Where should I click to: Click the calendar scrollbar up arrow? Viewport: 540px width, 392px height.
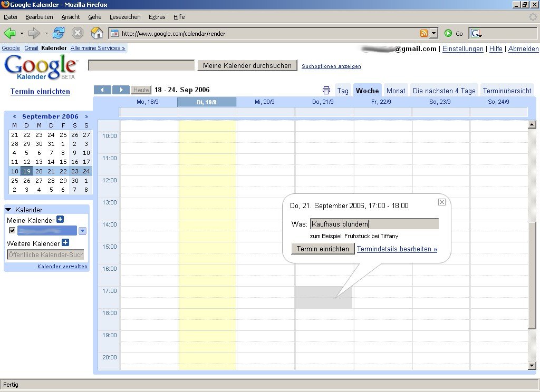click(x=532, y=124)
